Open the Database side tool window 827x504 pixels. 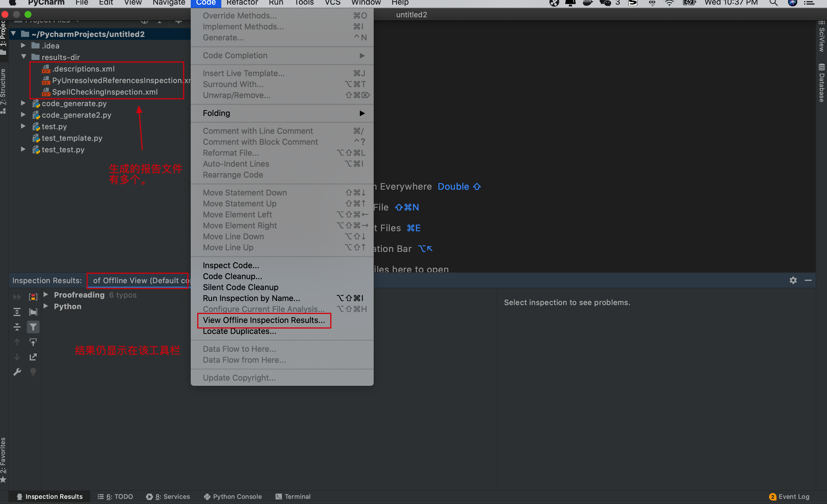click(x=822, y=82)
